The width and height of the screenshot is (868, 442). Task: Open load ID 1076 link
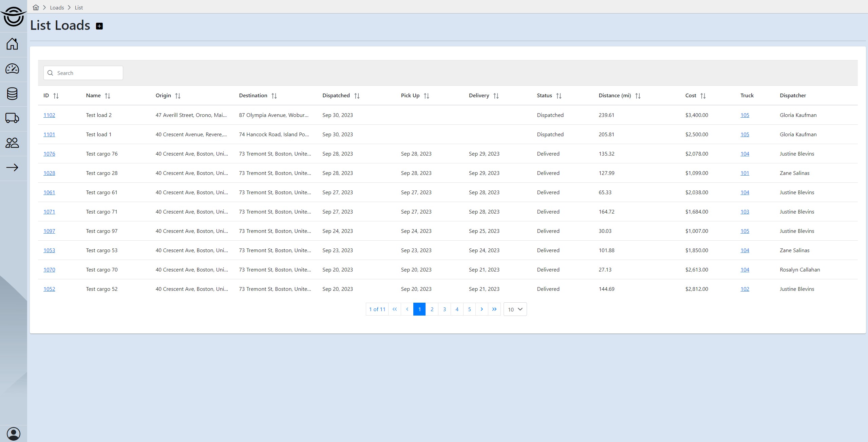coord(49,154)
